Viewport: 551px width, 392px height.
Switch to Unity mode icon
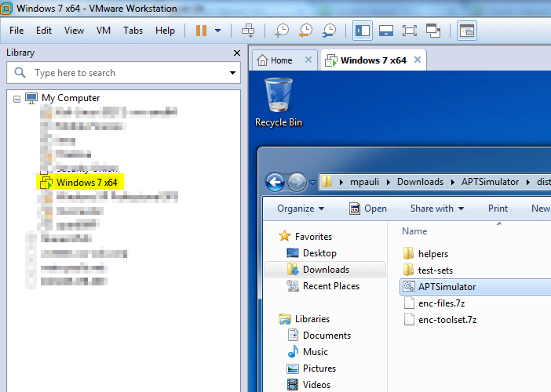tap(433, 31)
